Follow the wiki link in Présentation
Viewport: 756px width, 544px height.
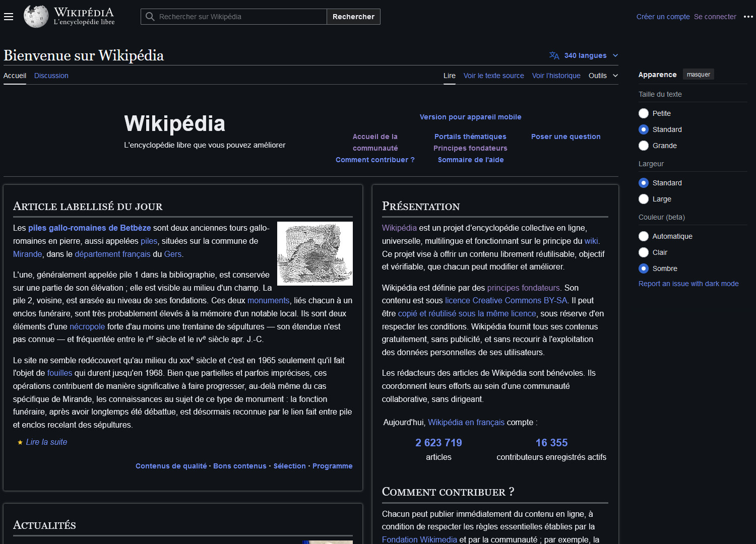tap(591, 241)
